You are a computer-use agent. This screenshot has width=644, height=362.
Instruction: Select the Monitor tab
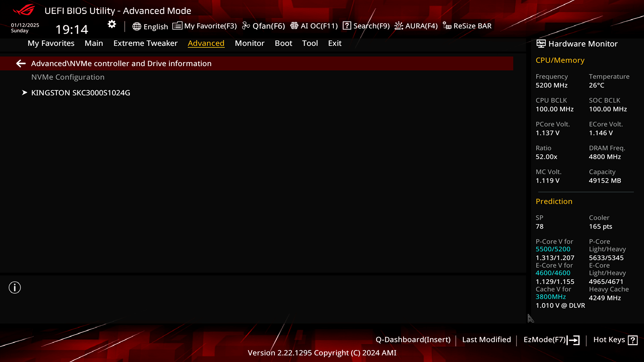coord(250,43)
